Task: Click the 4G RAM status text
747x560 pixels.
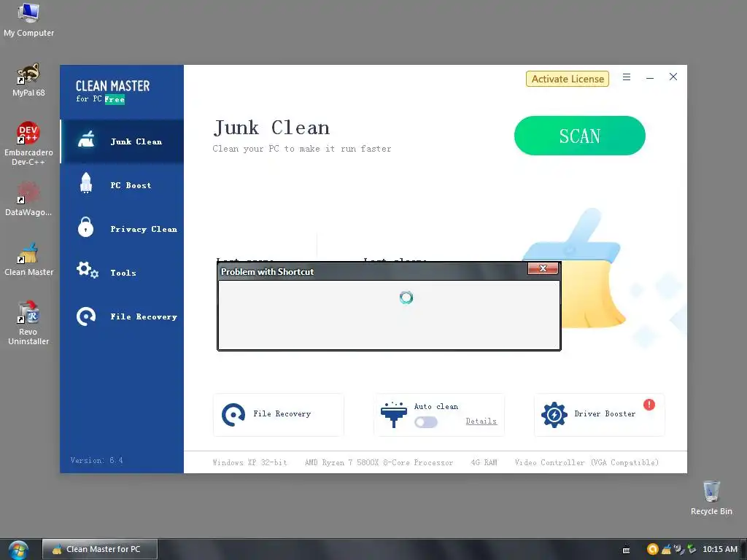Action: [484, 462]
